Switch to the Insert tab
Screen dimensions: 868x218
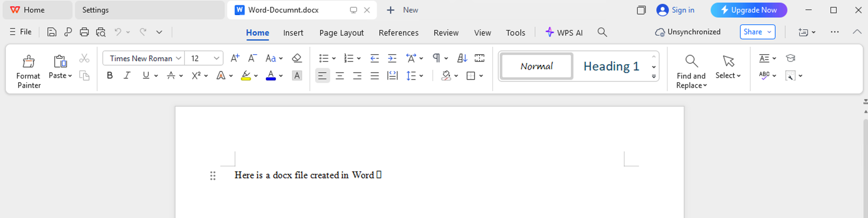[x=293, y=33]
